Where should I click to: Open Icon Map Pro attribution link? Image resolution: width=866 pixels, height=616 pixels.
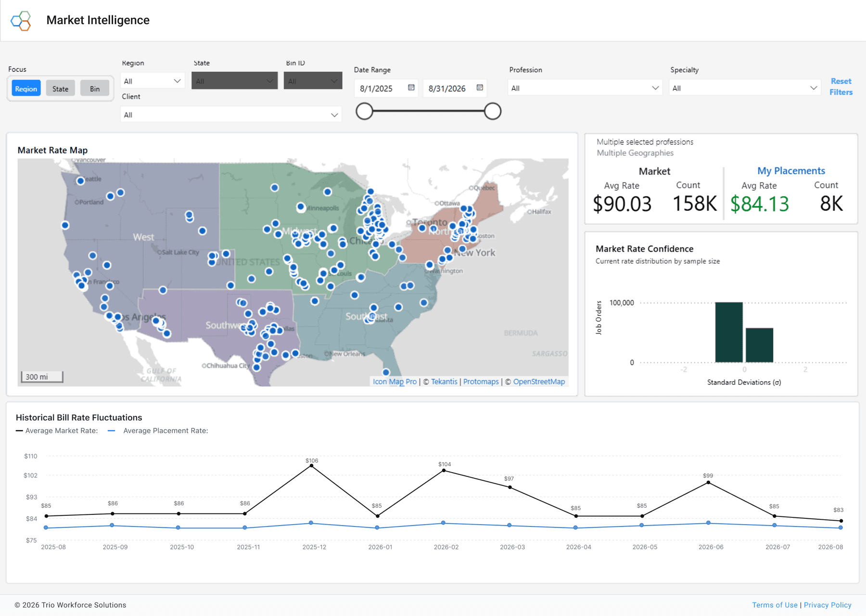pyautogui.click(x=395, y=382)
